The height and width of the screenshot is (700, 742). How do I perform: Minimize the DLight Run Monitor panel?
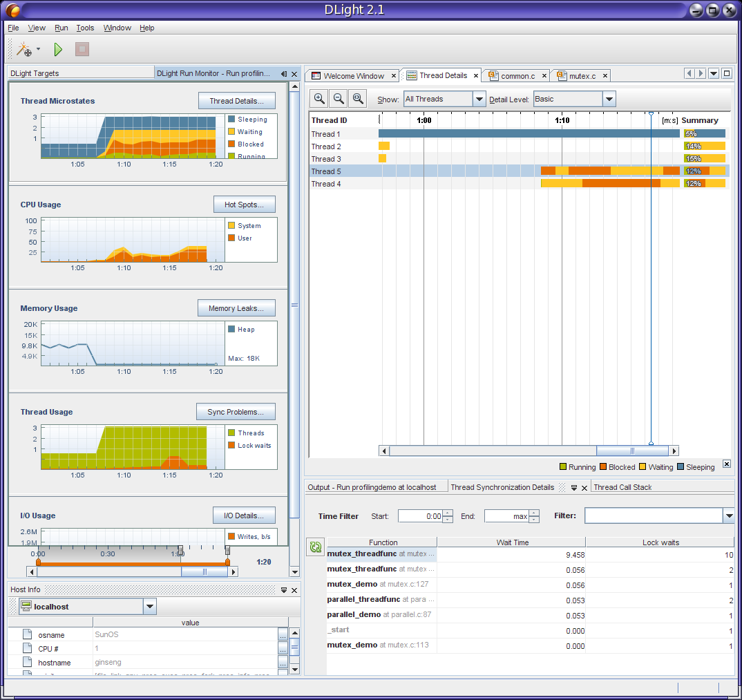tap(283, 74)
